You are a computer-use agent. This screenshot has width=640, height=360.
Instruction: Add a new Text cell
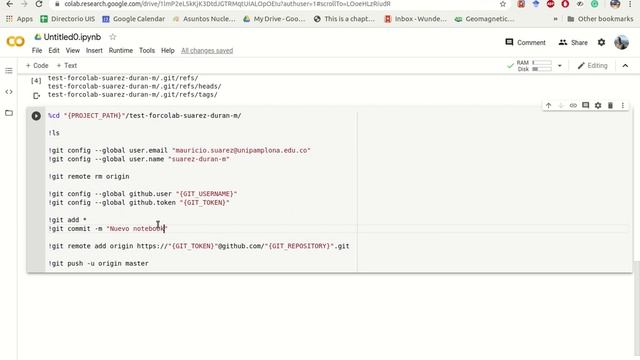67,65
